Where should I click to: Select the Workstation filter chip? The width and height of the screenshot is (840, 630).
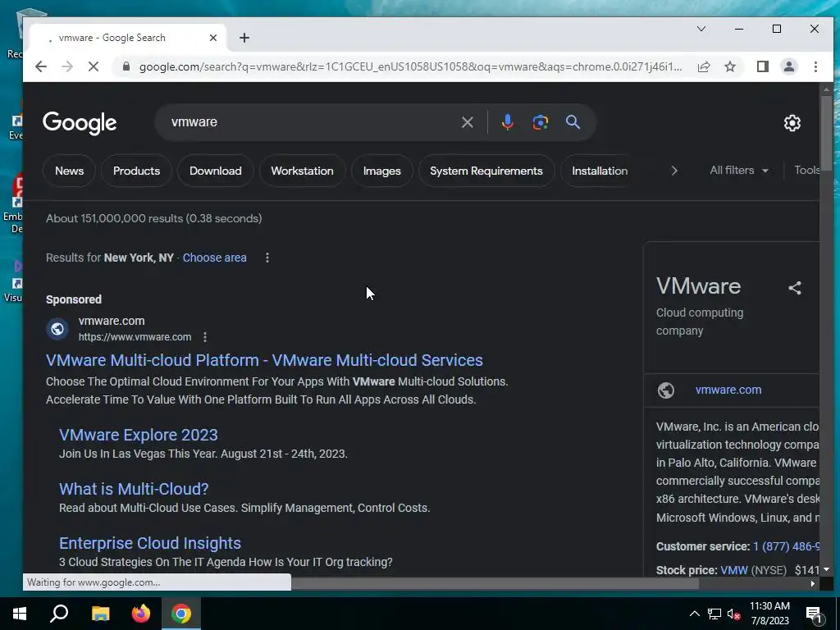click(x=302, y=171)
